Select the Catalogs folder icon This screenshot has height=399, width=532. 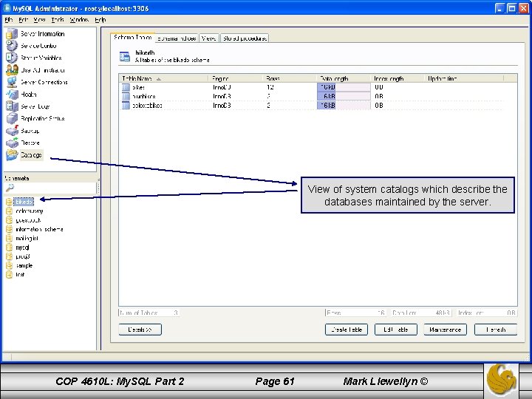(12, 155)
